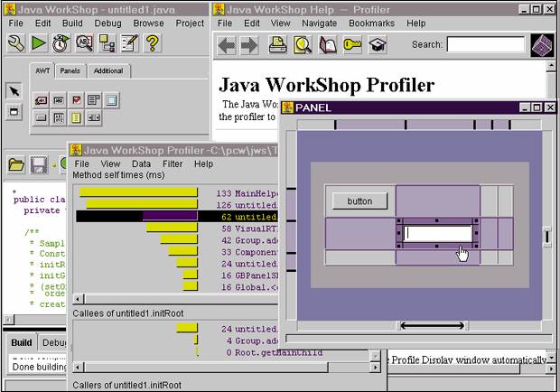Click left arrow of method times scrollbar

[77, 298]
